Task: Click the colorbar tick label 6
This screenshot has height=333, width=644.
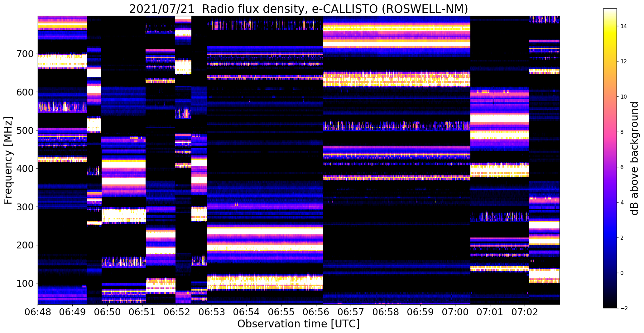Action: 622,167
